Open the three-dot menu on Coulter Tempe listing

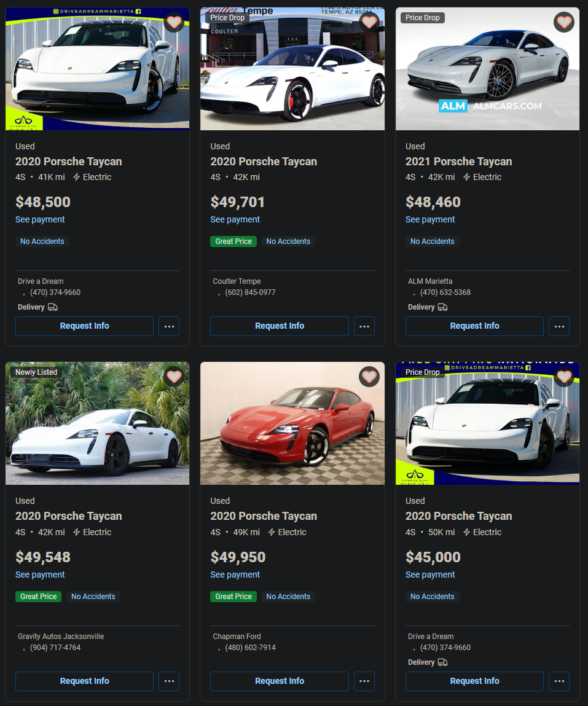tap(364, 326)
